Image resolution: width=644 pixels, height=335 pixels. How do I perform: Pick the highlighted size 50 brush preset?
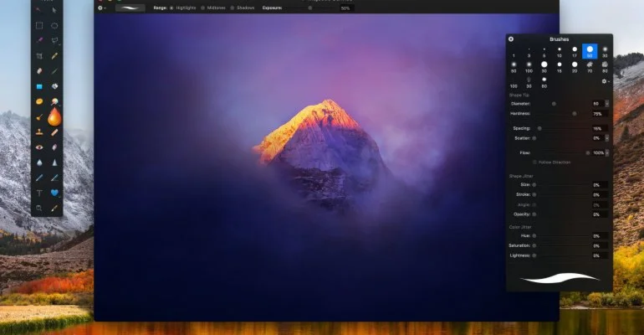click(590, 52)
